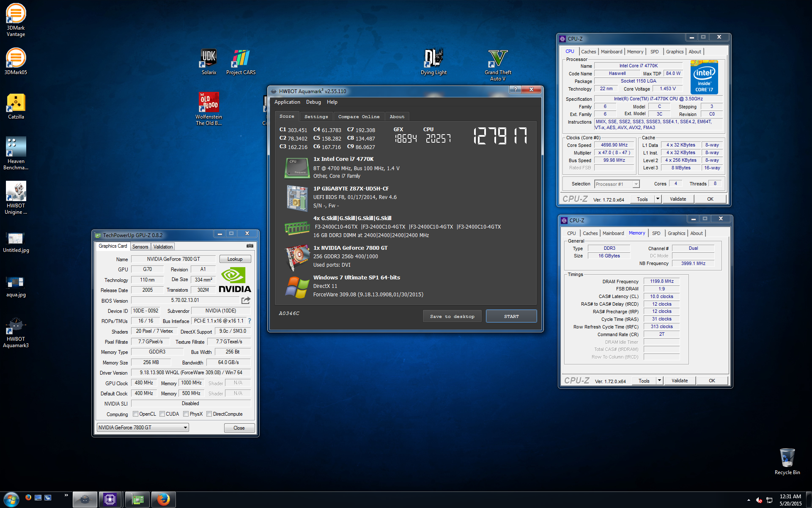This screenshot has height=508, width=812.
Task: Click the CPU-Z Core Speed value field
Action: pyautogui.click(x=614, y=145)
